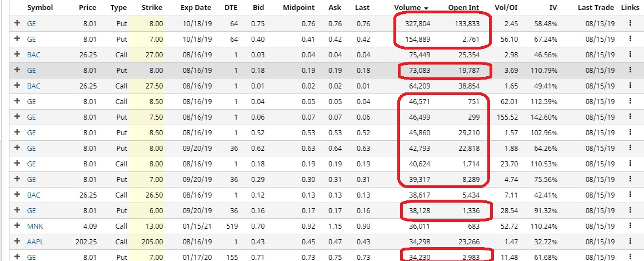Click links dots on BAC 27.00 call row
The width and height of the screenshot is (644, 261).
[x=630, y=55]
